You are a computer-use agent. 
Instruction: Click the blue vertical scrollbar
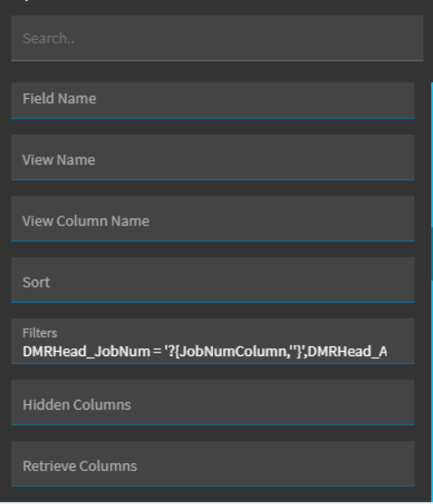coord(432,292)
